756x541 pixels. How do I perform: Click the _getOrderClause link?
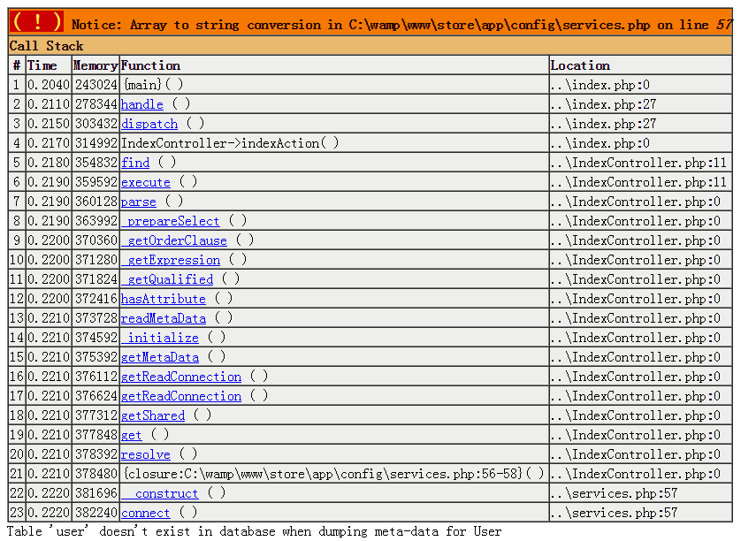tap(173, 240)
